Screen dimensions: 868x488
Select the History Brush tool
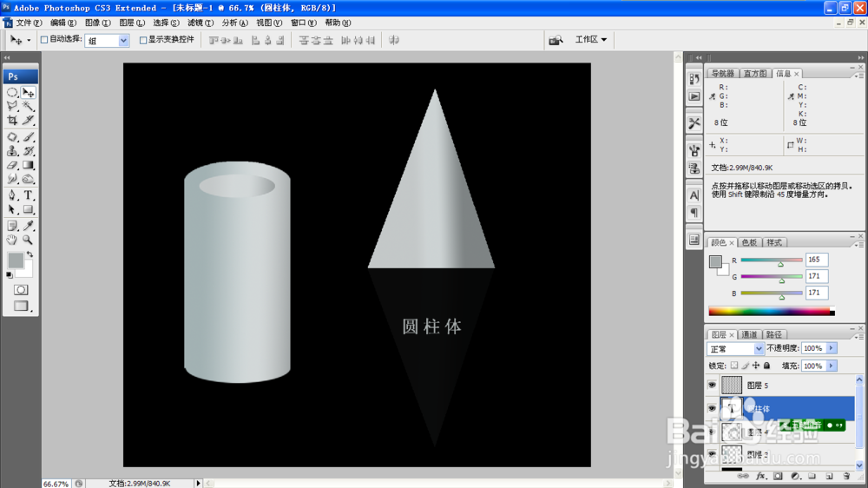click(x=29, y=151)
